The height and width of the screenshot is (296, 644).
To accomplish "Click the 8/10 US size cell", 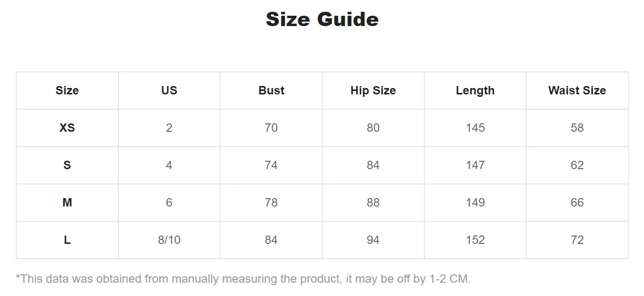I will click(169, 240).
